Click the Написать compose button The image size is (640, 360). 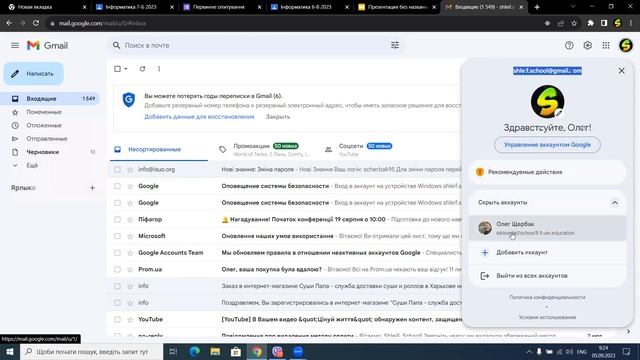(33, 73)
